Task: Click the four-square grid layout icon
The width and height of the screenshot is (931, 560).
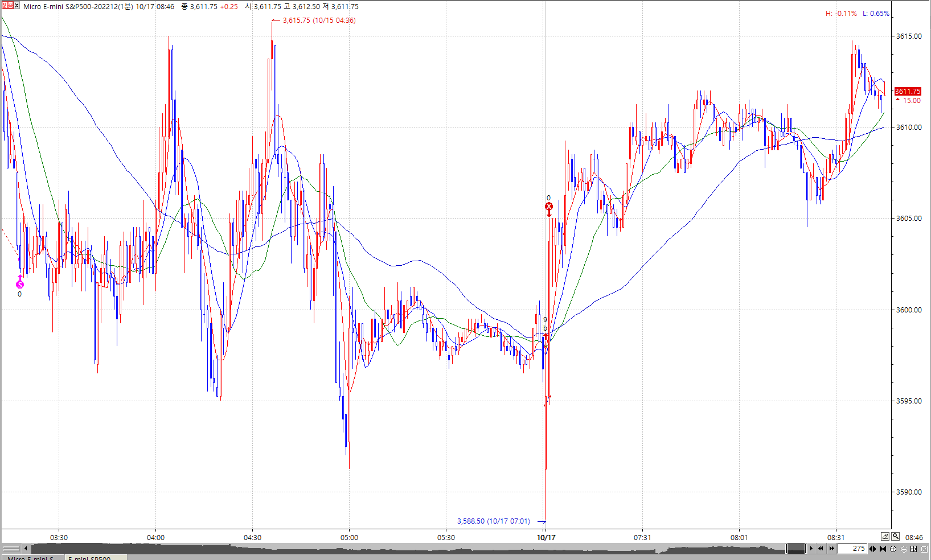Action: point(913,549)
